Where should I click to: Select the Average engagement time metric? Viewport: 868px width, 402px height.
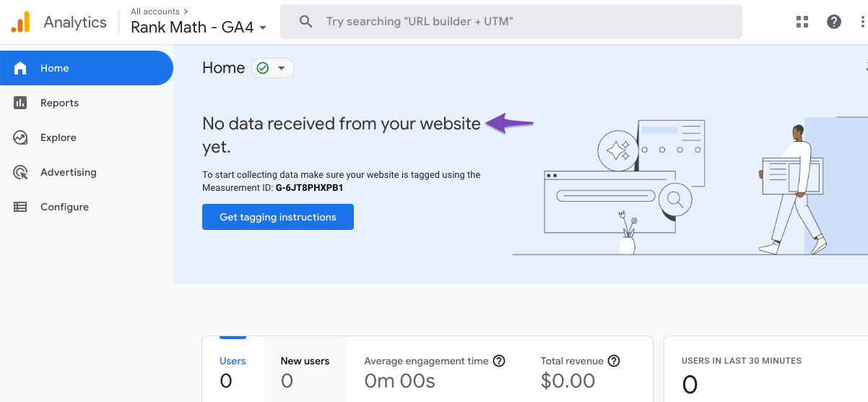point(434,369)
